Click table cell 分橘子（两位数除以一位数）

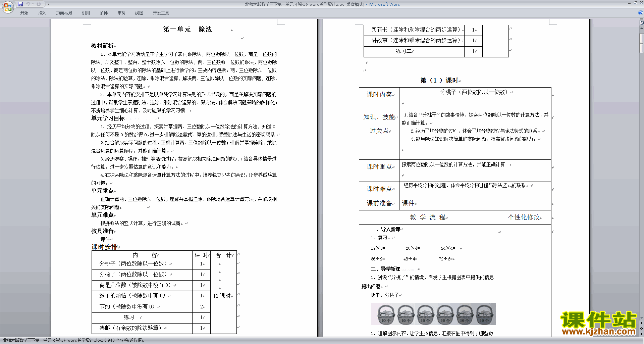142,275
